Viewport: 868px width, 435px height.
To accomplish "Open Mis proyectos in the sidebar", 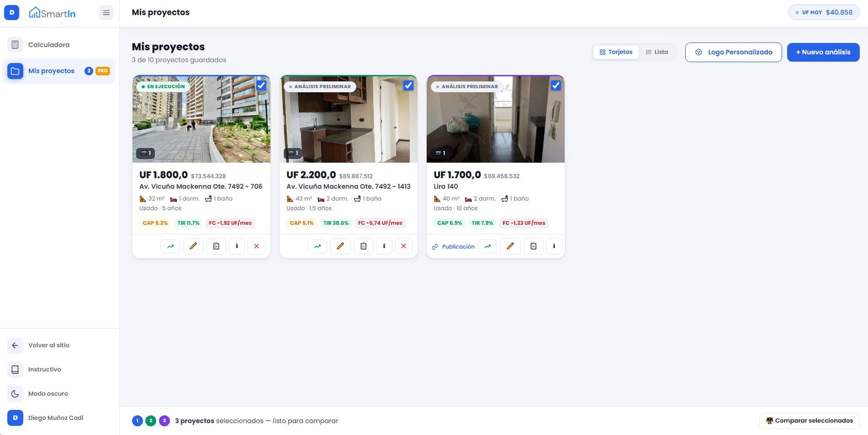I will click(x=59, y=71).
